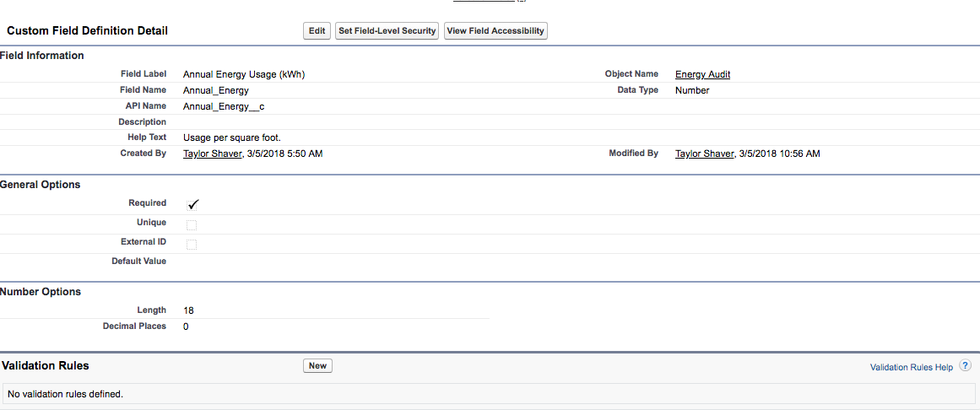Image resolution: width=980 pixels, height=410 pixels.
Task: Click the Validation Rules help question mark icon
Action: [x=965, y=366]
